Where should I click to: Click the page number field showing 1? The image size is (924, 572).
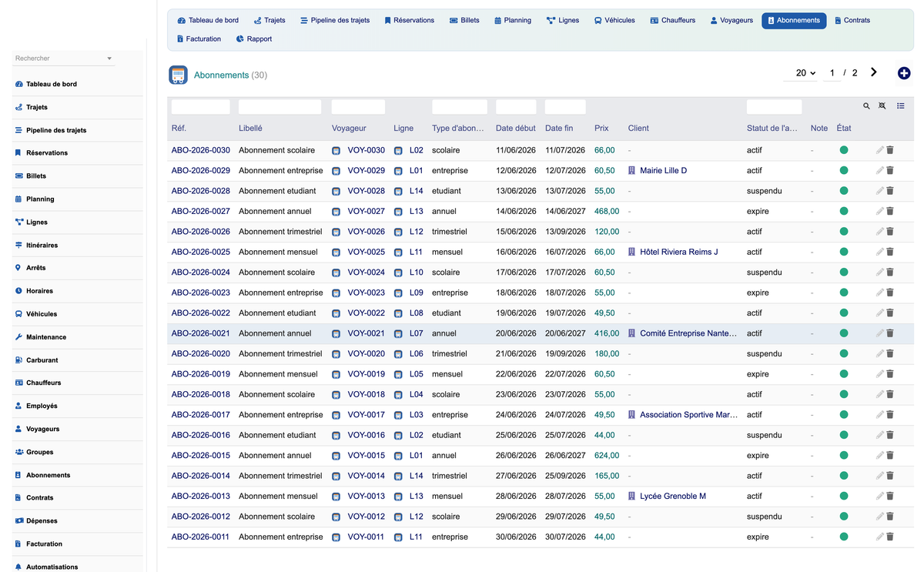(x=832, y=72)
